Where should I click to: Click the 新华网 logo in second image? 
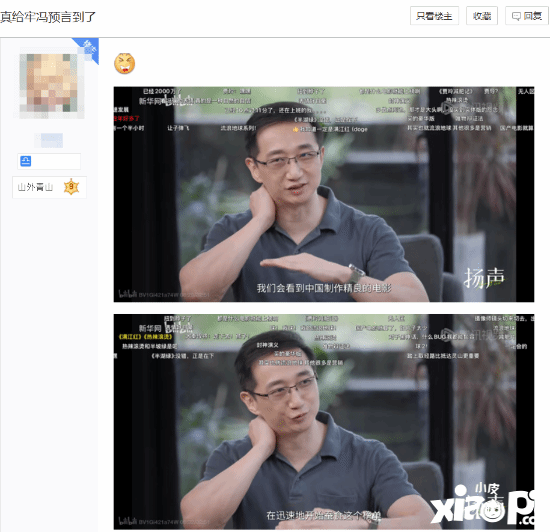pos(150,328)
